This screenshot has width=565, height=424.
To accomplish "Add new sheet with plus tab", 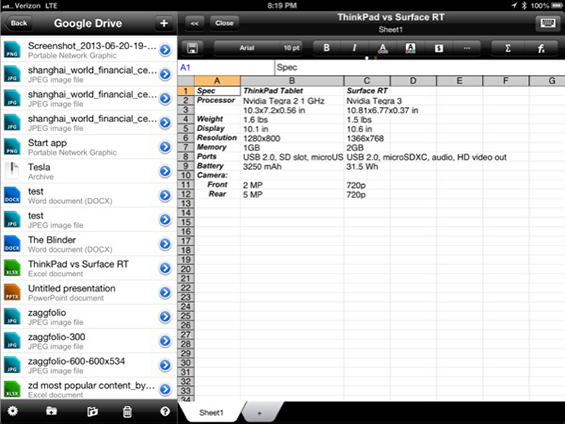I will tap(259, 413).
